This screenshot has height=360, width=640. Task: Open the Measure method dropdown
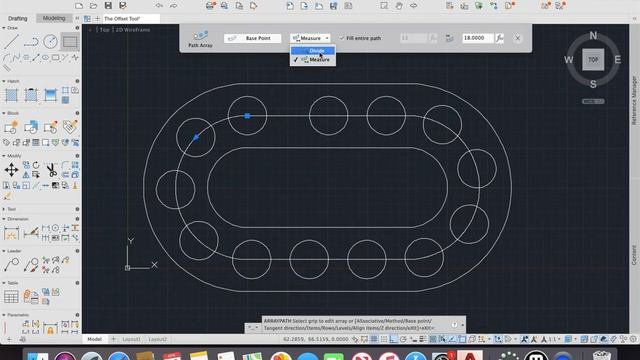(x=310, y=38)
